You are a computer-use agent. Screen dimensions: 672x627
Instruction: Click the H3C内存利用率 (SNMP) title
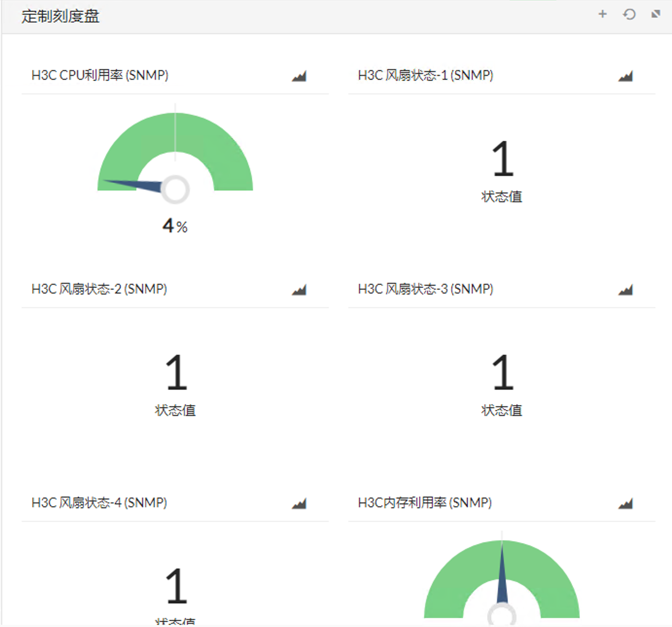(425, 503)
